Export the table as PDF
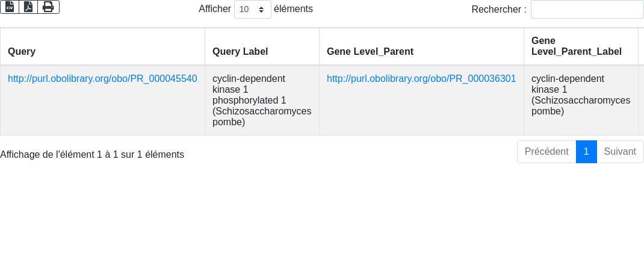Screen dimensions: 644x271 (28, 7)
